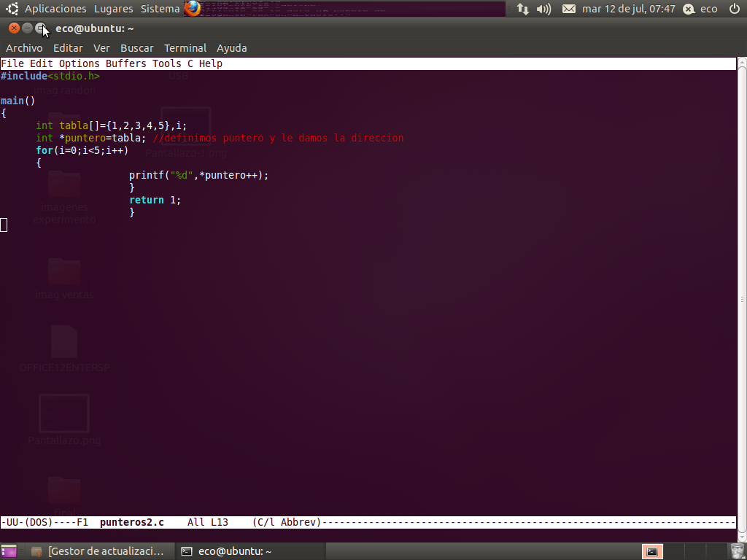Click the #include<stdio.h> line

click(50, 76)
